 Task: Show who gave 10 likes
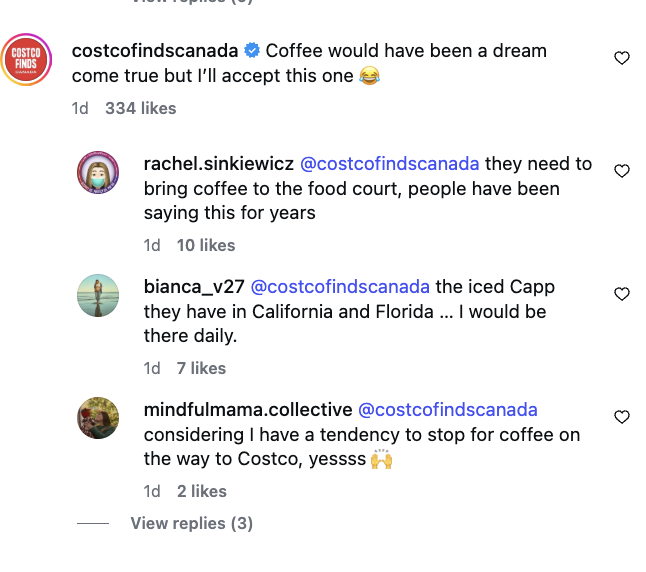(205, 245)
